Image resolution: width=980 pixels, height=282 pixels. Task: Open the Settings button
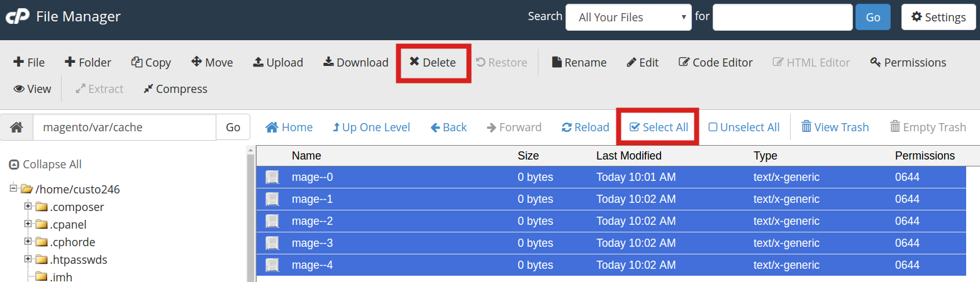click(938, 18)
